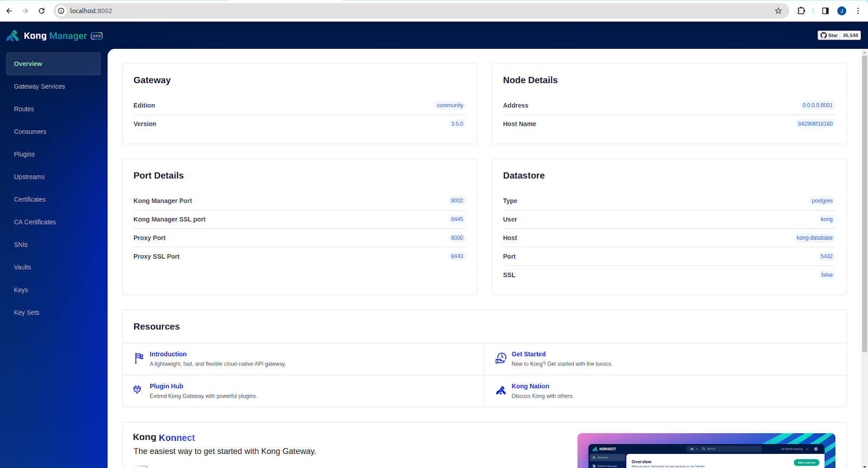Open the Get Started link
The image size is (868, 468).
(528, 354)
